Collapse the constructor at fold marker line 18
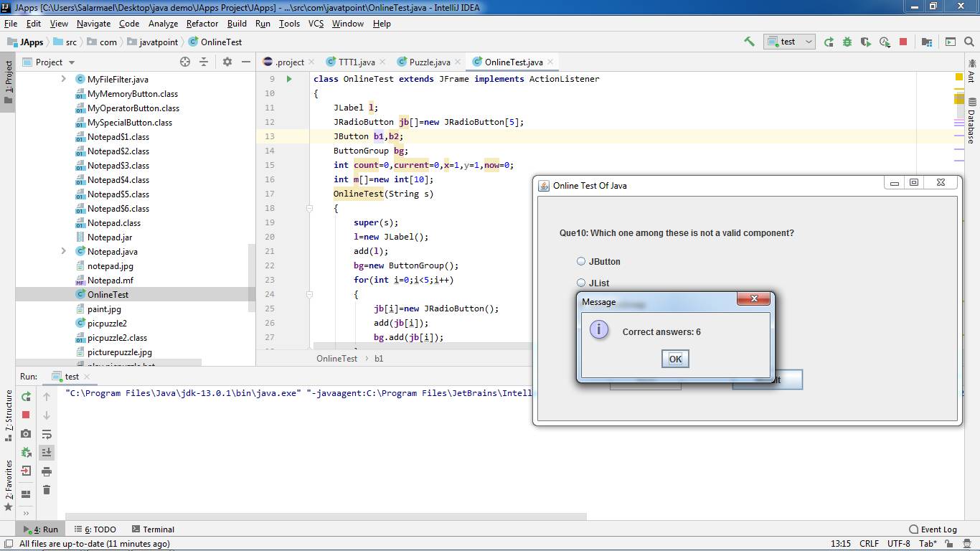This screenshot has height=551, width=980. (309, 208)
